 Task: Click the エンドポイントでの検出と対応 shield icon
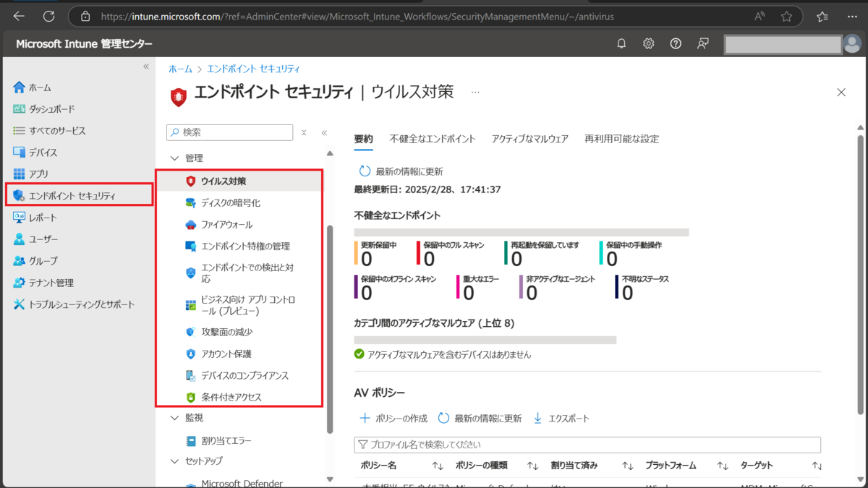[191, 273]
